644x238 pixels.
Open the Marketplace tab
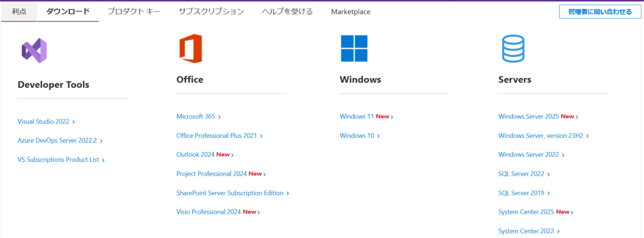click(350, 12)
